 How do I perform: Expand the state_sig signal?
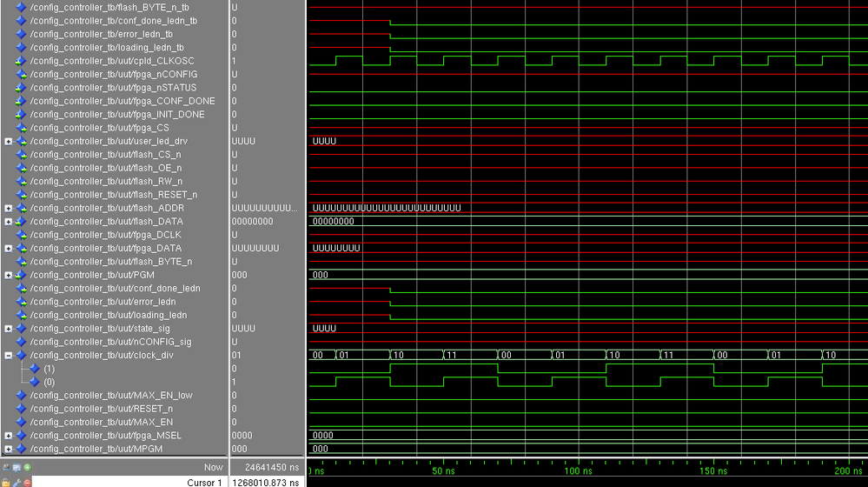(9, 329)
